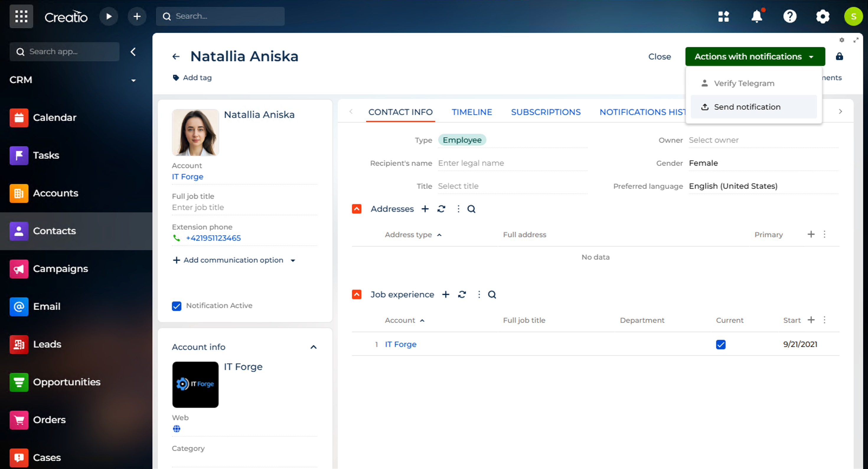Collapse the Account info panel

coord(313,347)
